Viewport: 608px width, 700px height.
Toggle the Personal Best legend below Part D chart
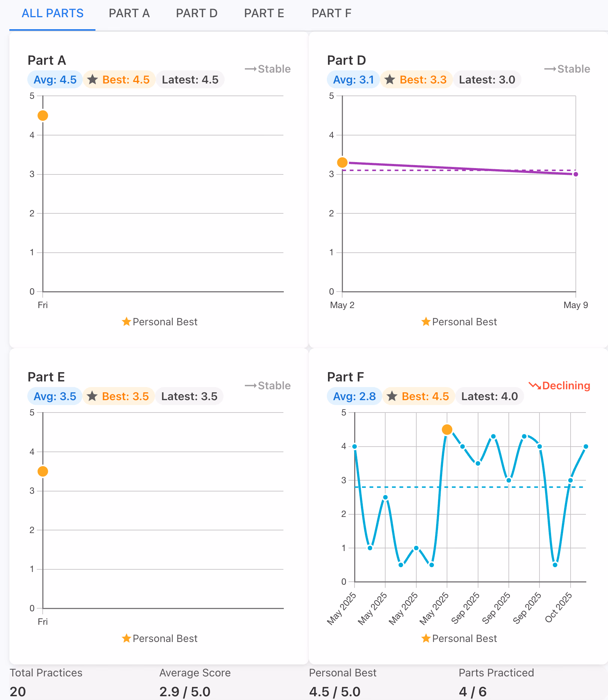pos(459,322)
